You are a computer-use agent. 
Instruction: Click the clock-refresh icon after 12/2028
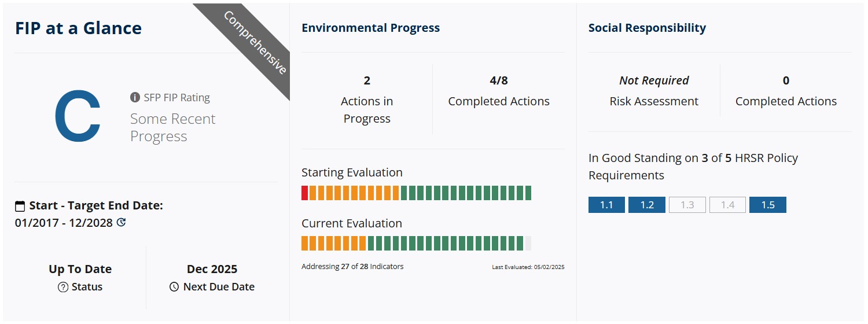[x=121, y=222]
